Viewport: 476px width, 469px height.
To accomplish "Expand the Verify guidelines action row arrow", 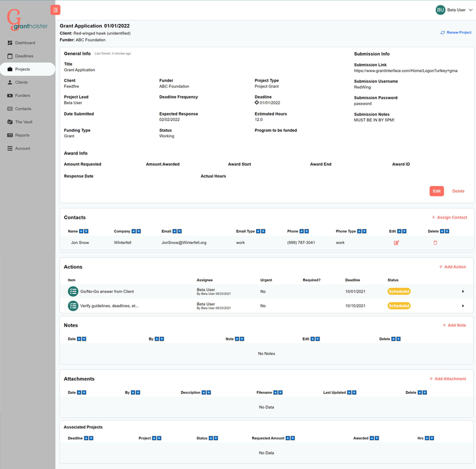I will (x=463, y=306).
